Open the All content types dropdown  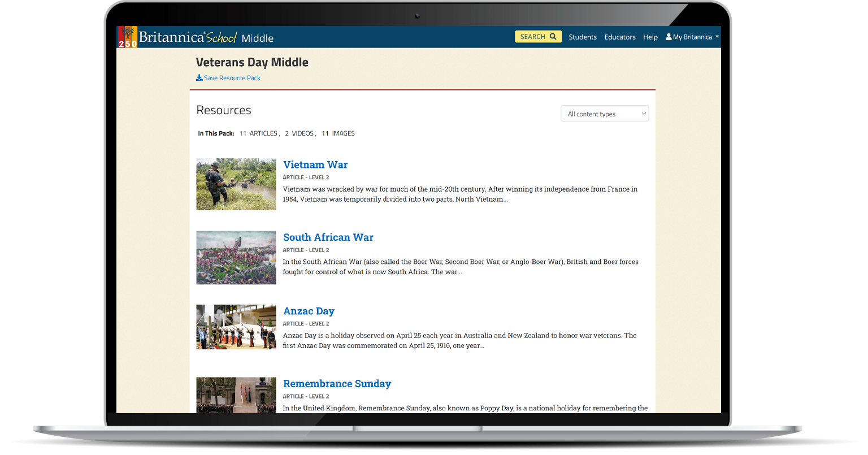point(605,114)
